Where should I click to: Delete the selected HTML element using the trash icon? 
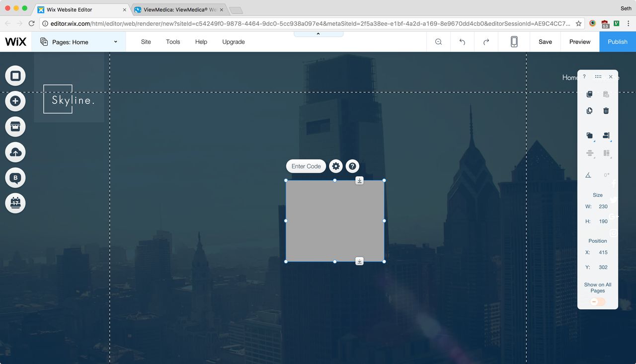pyautogui.click(x=606, y=110)
